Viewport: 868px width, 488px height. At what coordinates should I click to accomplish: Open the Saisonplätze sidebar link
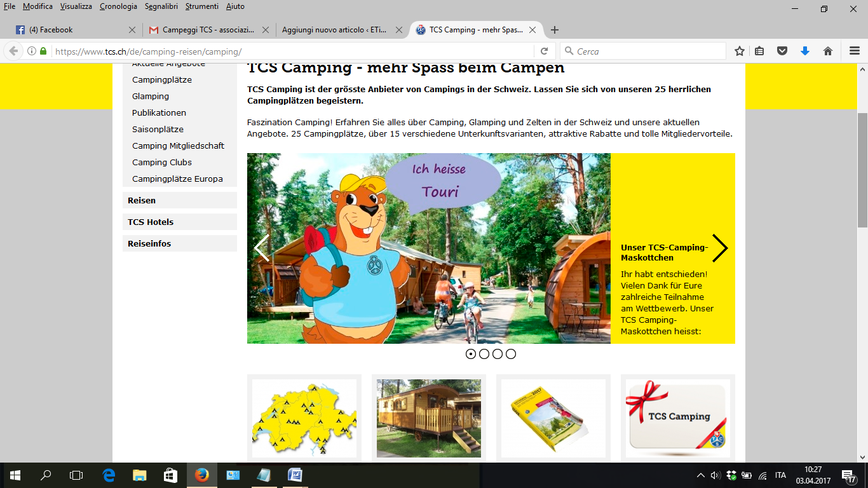158,130
